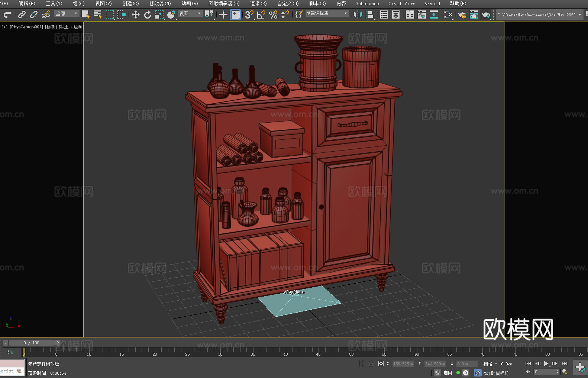588x378 pixels.
Task: Open Render Setup teapot icon
Action: [x=462, y=14]
